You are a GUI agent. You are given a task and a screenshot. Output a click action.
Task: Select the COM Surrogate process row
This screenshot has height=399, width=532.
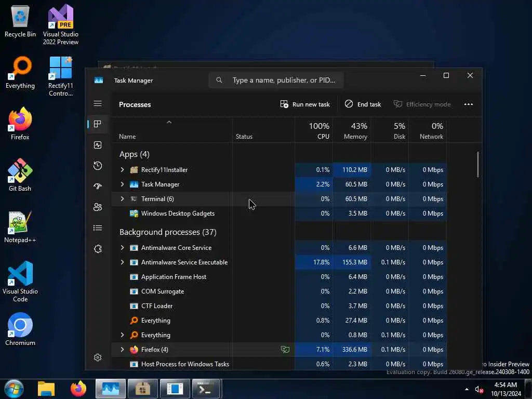(x=279, y=291)
